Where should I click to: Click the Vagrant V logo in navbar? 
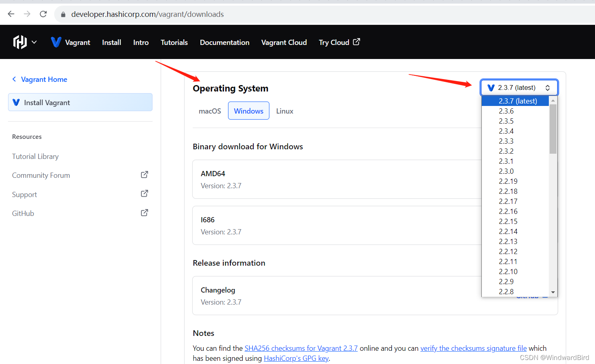pos(56,42)
